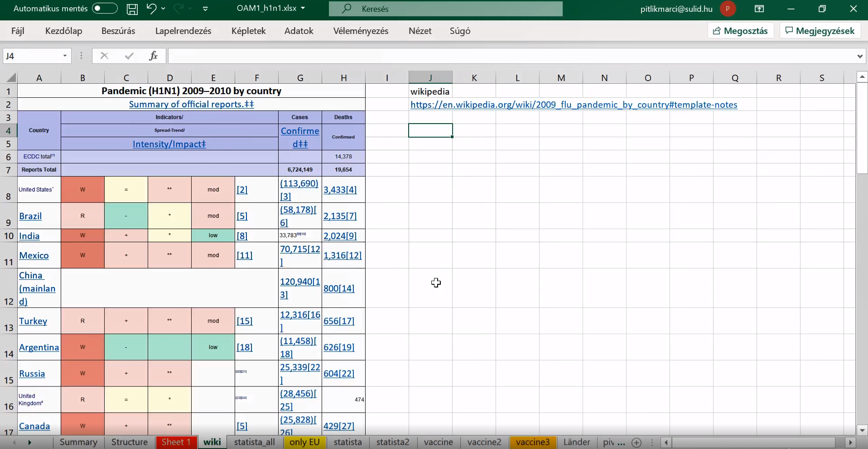The height and width of the screenshot is (449, 868).
Task: Open the Brazil country link
Action: (x=30, y=216)
